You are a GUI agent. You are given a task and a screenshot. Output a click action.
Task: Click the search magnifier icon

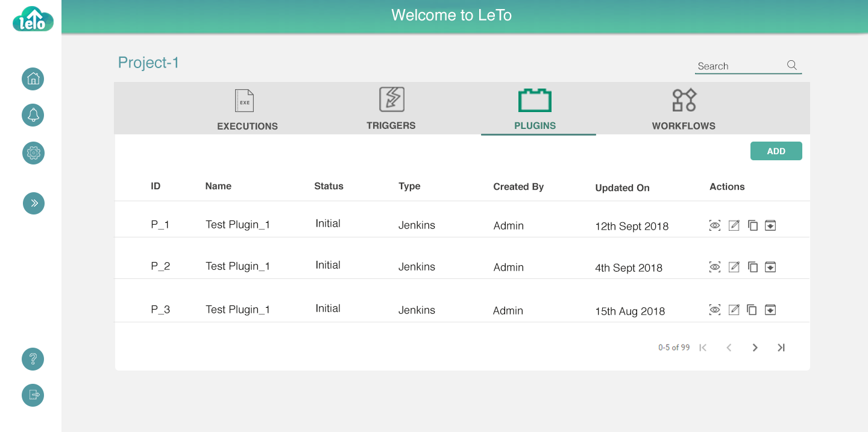(792, 65)
